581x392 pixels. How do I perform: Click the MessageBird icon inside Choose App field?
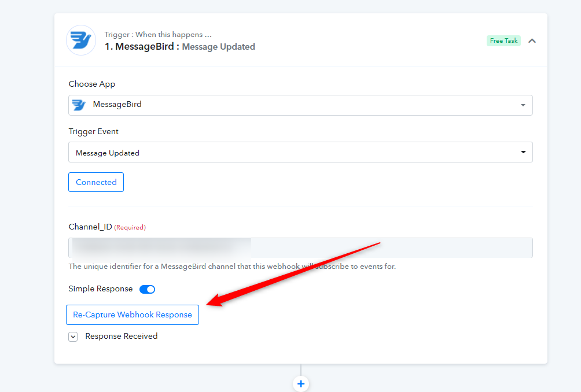point(79,105)
